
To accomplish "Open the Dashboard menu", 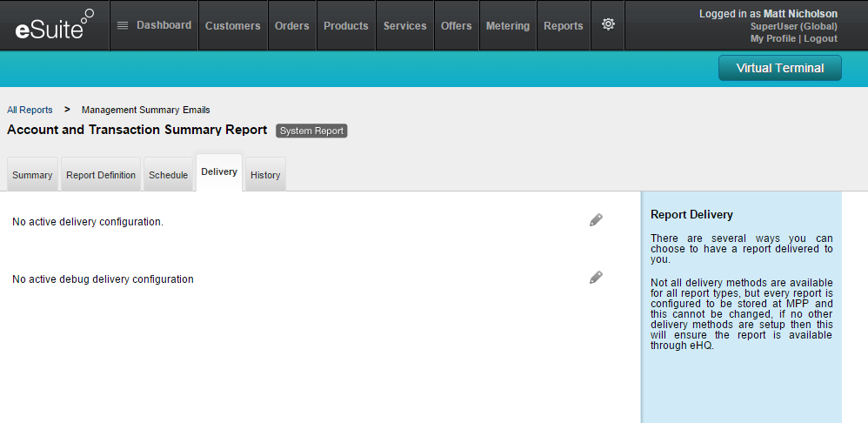I will click(x=154, y=25).
